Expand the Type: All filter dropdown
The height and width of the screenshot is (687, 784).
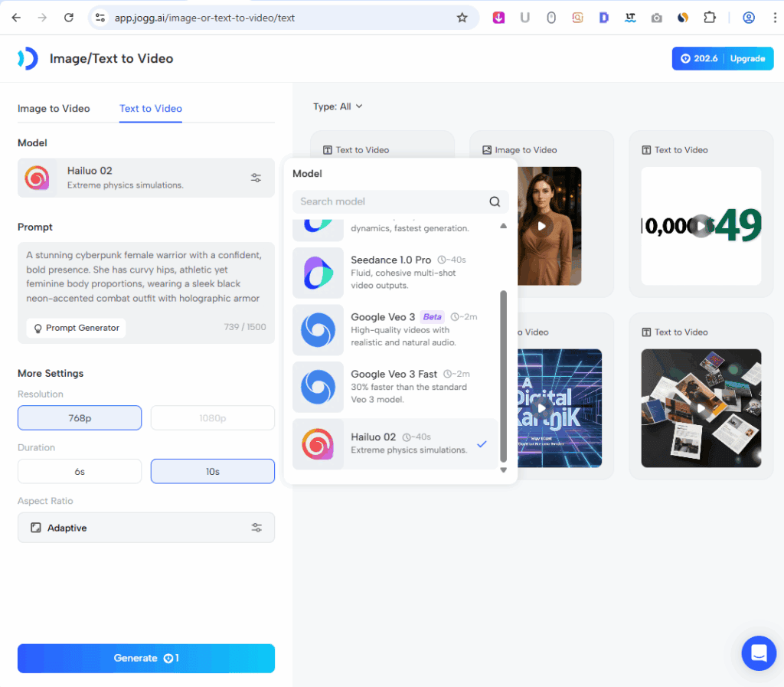(x=338, y=106)
